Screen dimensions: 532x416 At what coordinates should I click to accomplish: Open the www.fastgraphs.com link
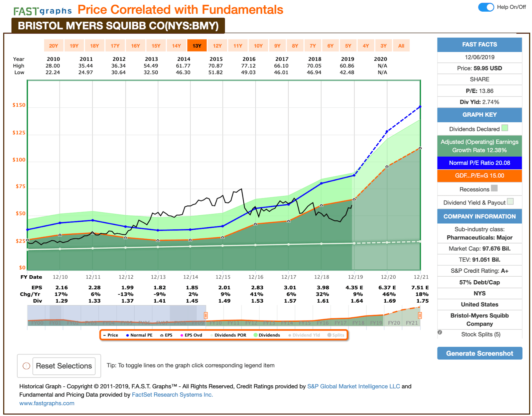pyautogui.click(x=47, y=403)
